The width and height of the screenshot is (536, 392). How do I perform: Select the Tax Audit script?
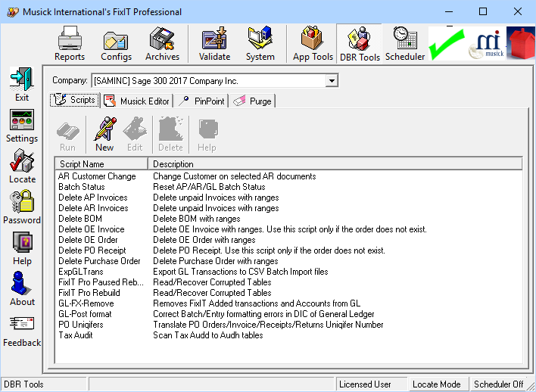pyautogui.click(x=76, y=335)
